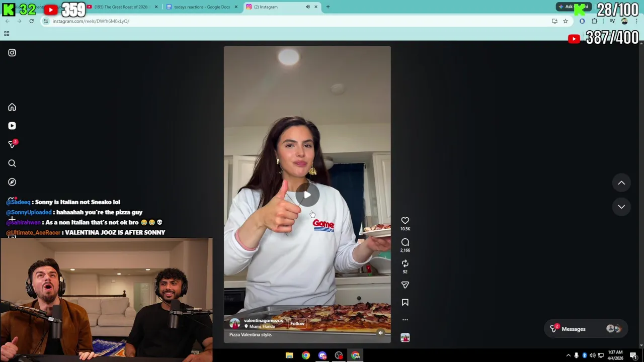Open Windows notification center
The width and height of the screenshot is (644, 362).
[633, 355]
